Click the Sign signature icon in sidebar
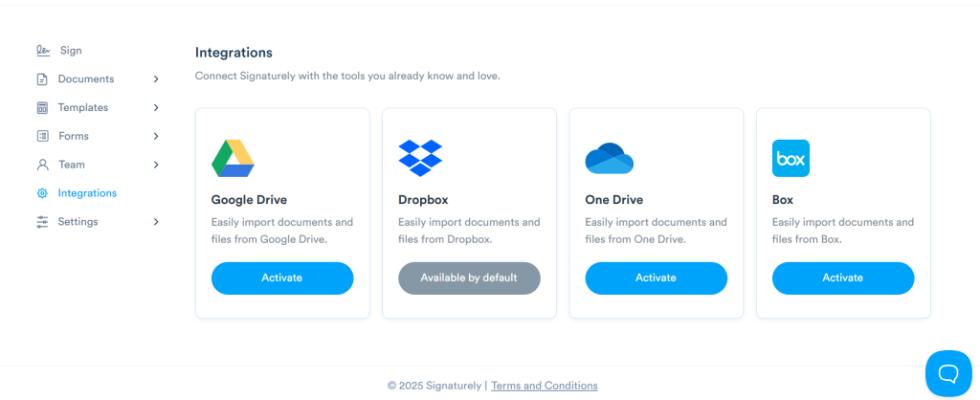Screen dimensions: 980x400 (42, 51)
